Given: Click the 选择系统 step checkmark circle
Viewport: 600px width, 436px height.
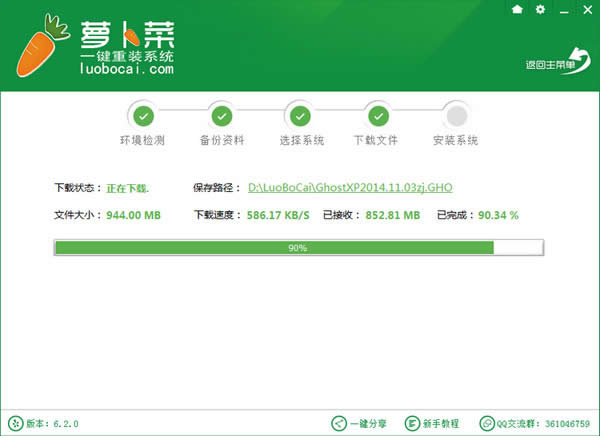Looking at the screenshot, I should [299, 114].
